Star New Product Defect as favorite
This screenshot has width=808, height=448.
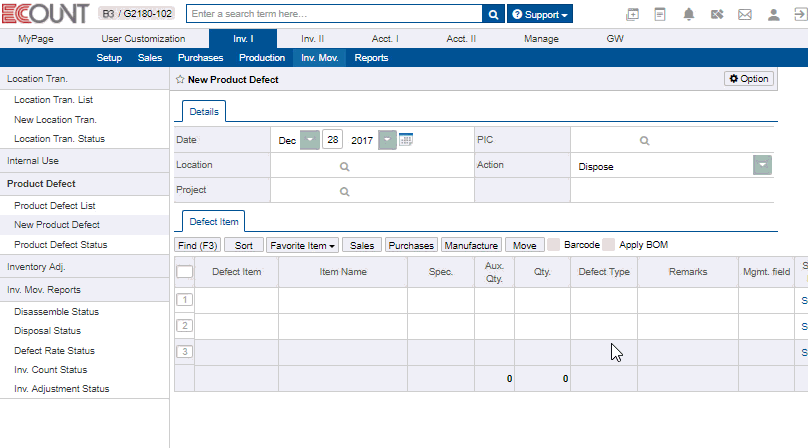tap(180, 79)
